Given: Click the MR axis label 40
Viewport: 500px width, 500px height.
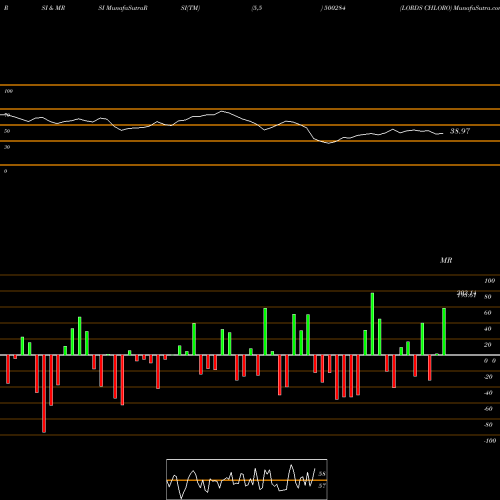Looking at the screenshot, I should (x=488, y=329).
